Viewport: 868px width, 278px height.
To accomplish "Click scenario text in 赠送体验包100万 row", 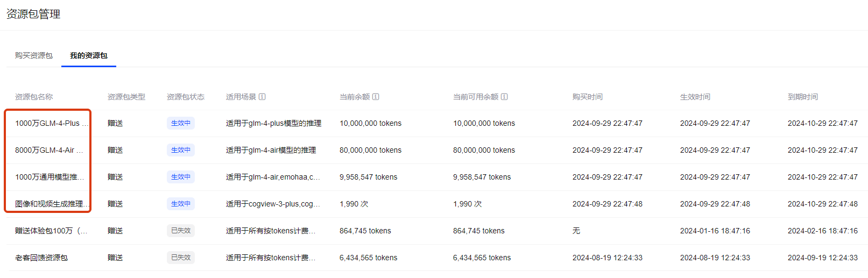I will 271,231.
